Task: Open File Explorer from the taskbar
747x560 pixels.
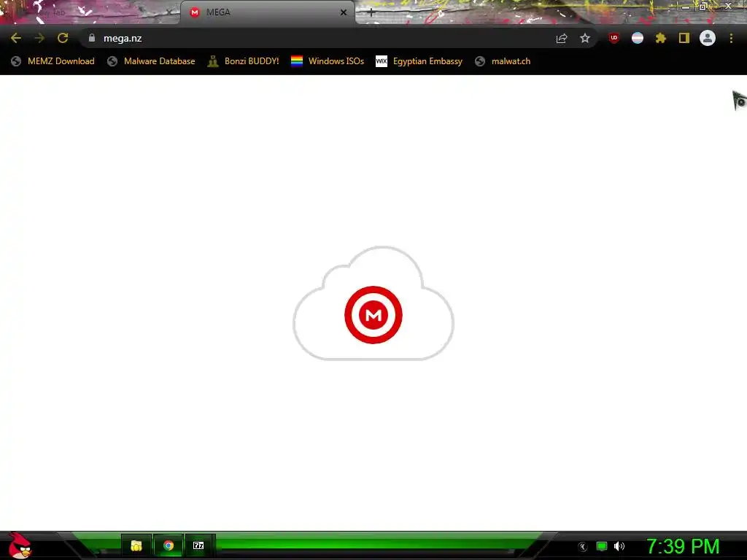Action: [136, 545]
